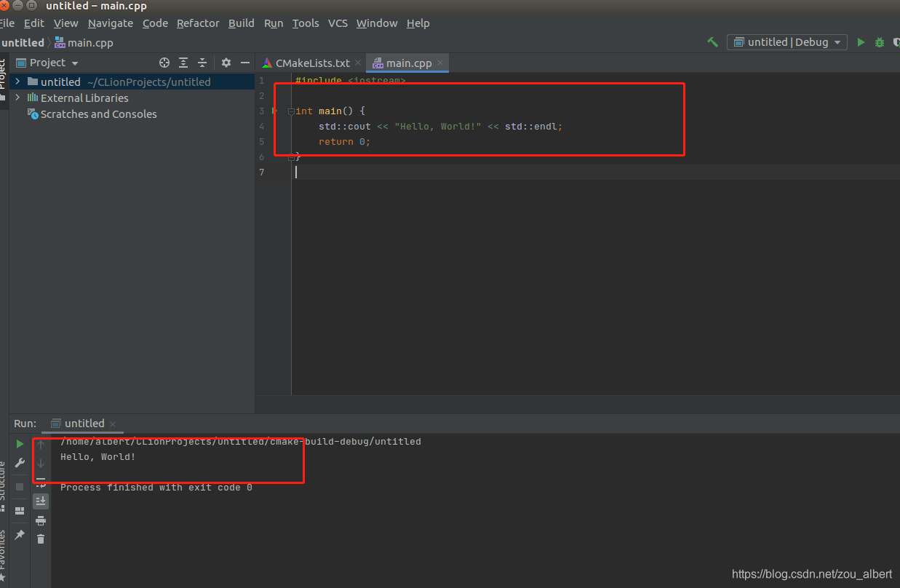Open the Tools menu
Image resolution: width=900 pixels, height=588 pixels.
click(306, 23)
